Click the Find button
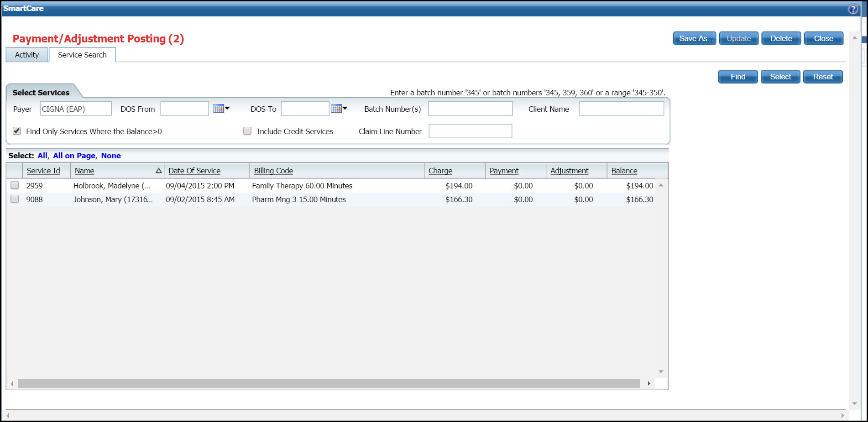 click(x=737, y=77)
